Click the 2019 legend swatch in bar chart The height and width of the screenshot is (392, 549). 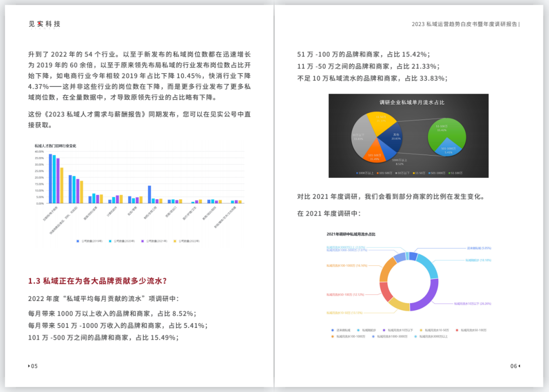tap(78, 241)
